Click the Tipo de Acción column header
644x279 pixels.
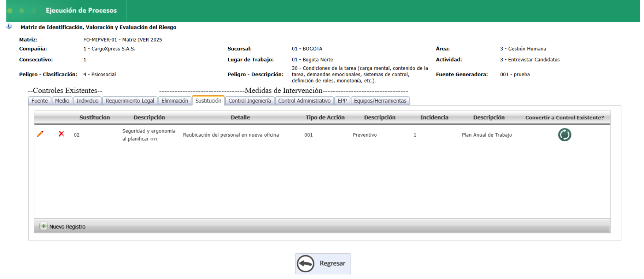325,118
